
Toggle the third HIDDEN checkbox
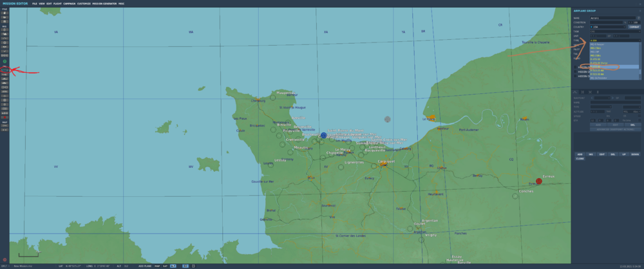click(575, 76)
